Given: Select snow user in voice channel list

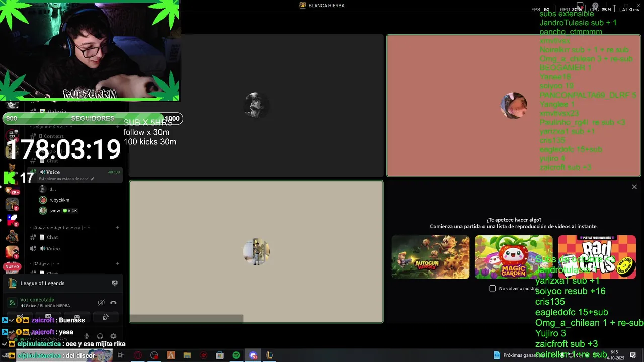Looking at the screenshot, I should (x=54, y=211).
